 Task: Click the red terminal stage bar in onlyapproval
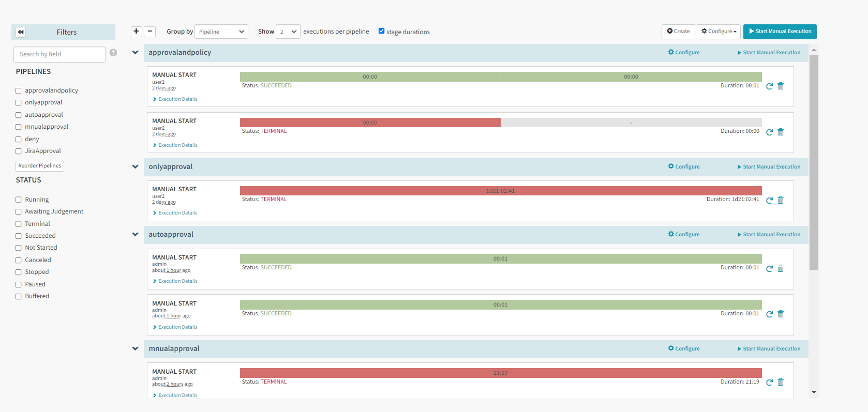coord(500,191)
